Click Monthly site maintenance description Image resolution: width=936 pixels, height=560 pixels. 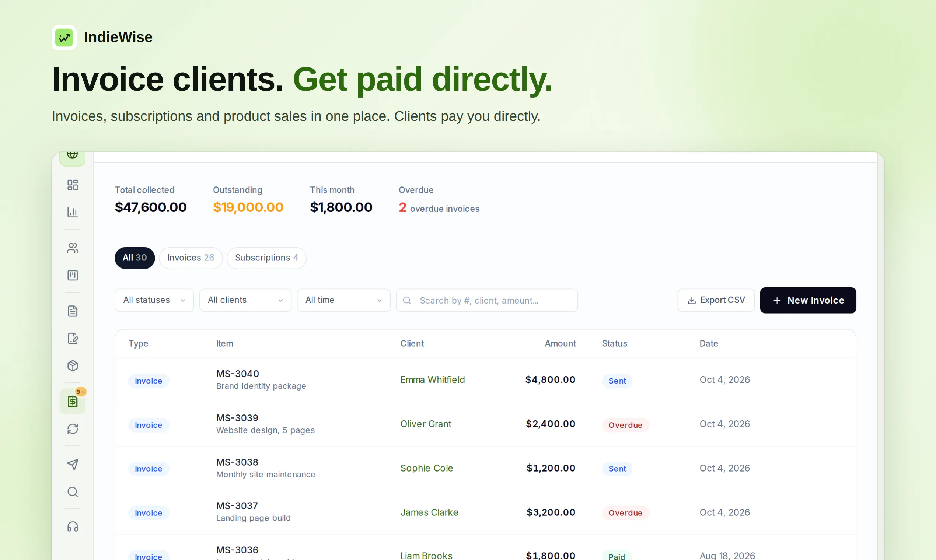pos(266,474)
